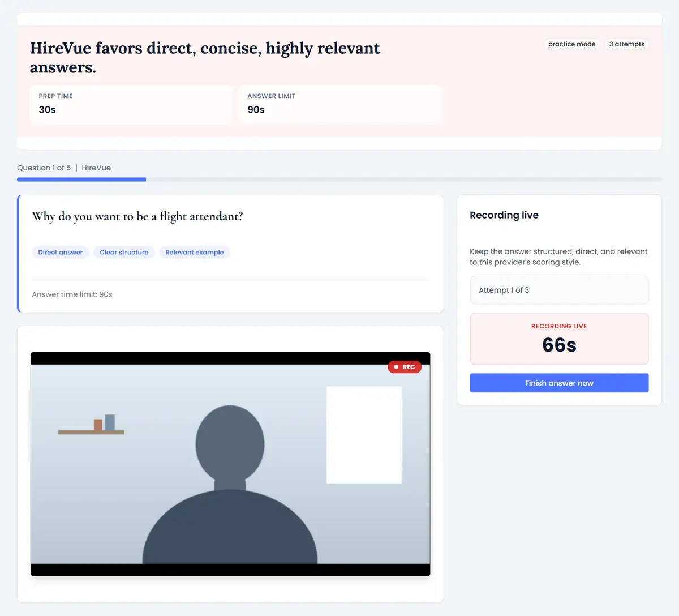
Task: Click the HireVue favors direct answers headline
Action: 205,57
